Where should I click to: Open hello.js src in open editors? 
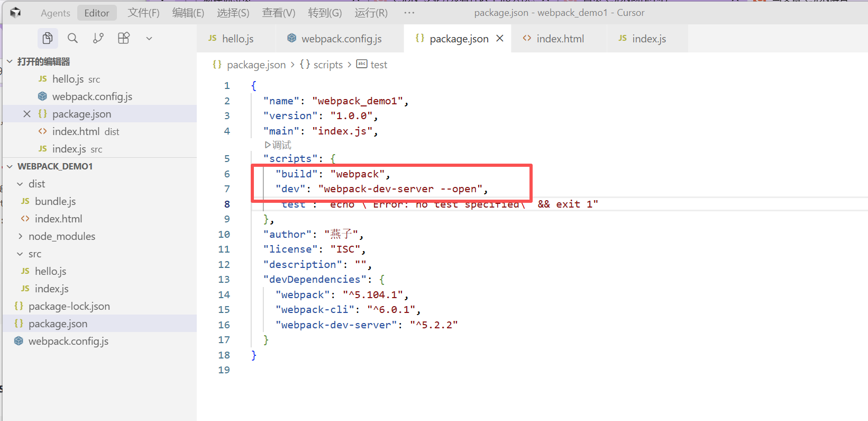tap(100, 79)
